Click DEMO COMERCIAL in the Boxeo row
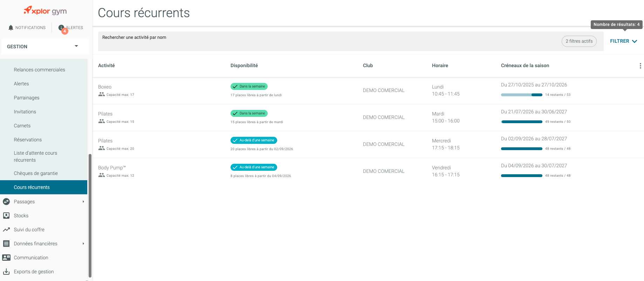The height and width of the screenshot is (281, 644). pyautogui.click(x=384, y=90)
